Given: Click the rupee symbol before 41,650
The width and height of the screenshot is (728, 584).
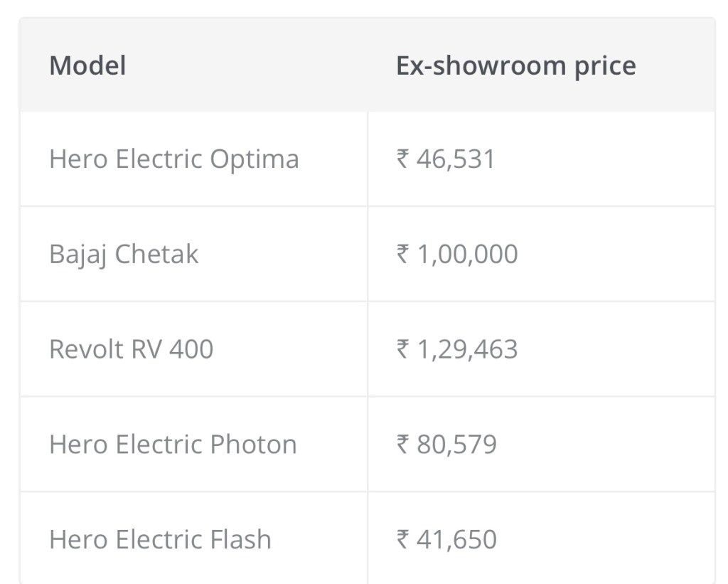Looking at the screenshot, I should 402,539.
